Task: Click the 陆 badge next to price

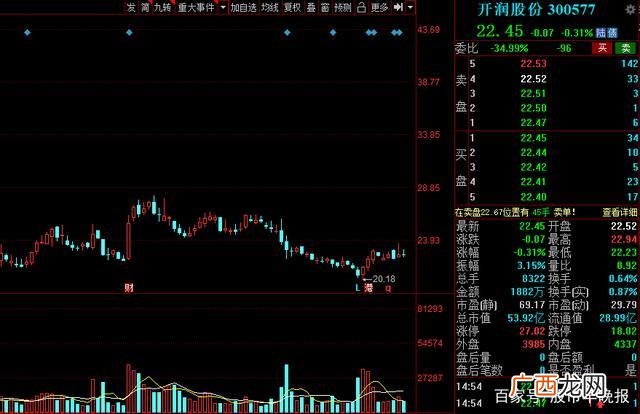Action: tap(600, 33)
